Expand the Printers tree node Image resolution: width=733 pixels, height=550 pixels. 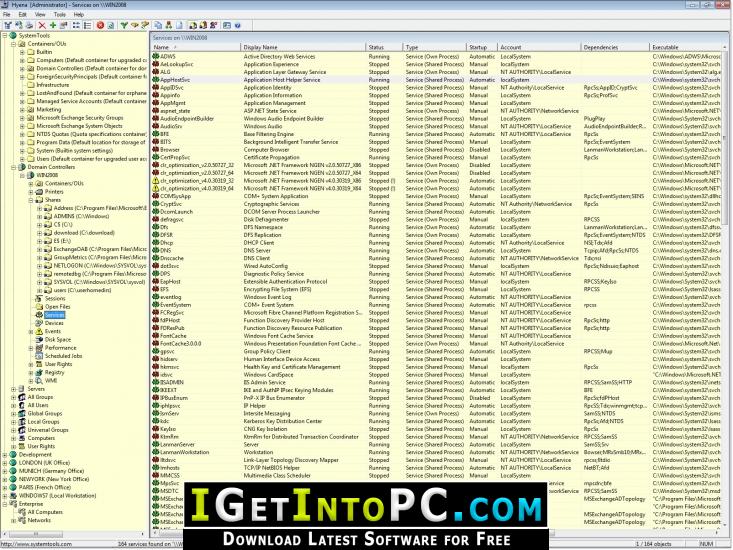(31, 192)
